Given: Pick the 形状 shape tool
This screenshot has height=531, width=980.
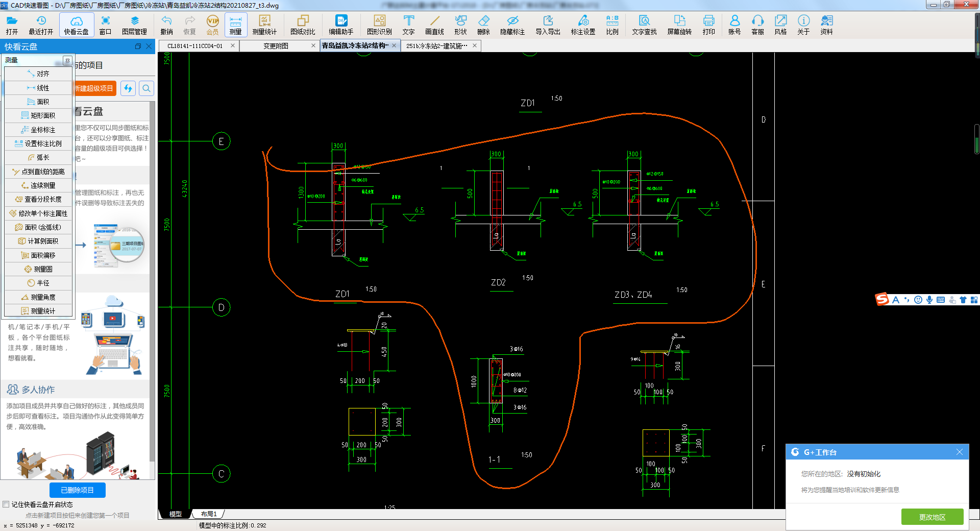Looking at the screenshot, I should [460, 25].
